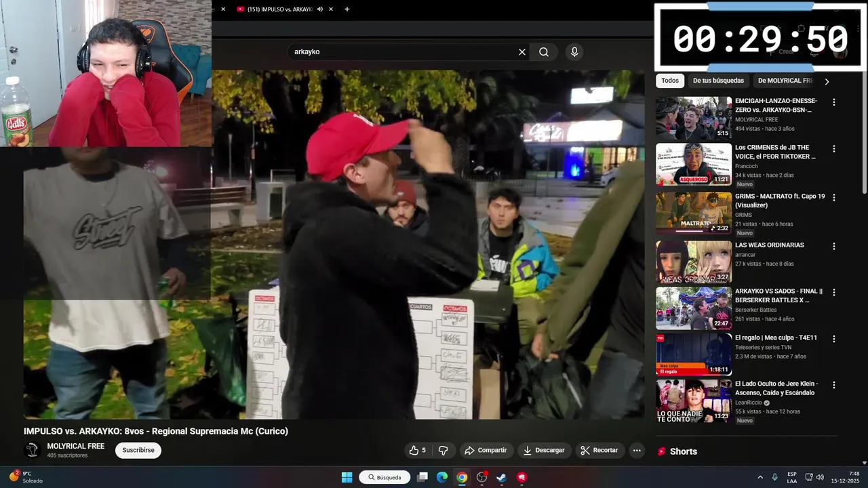
Task: Download the video with Descargar
Action: (544, 450)
